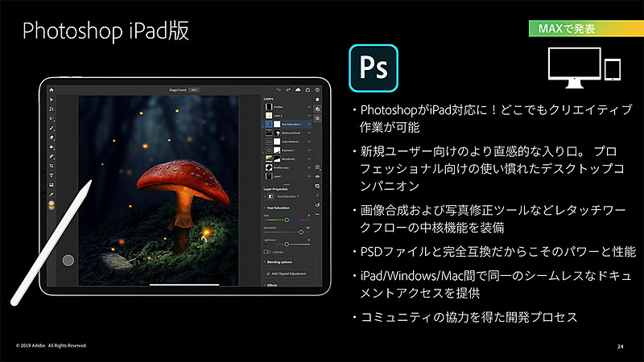Viewport: 644px width, 362px height.
Task: Switch to detailed layer view icon
Action: tap(317, 109)
